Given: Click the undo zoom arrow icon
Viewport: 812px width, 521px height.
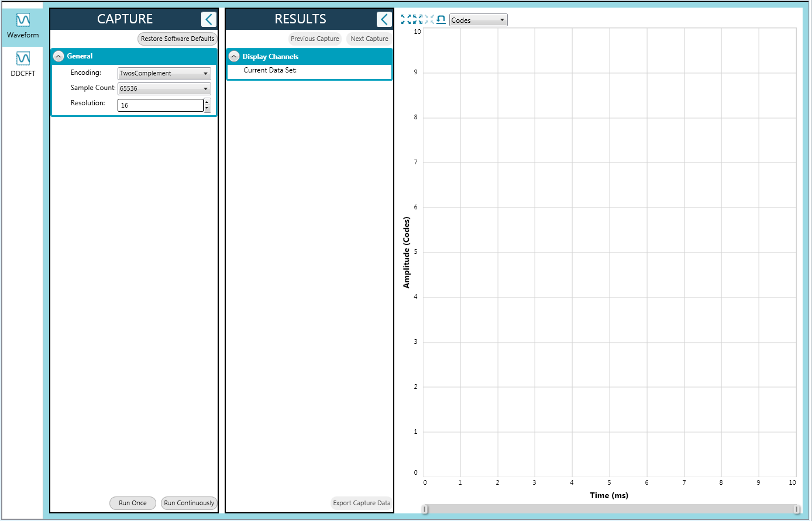Looking at the screenshot, I should [x=441, y=20].
